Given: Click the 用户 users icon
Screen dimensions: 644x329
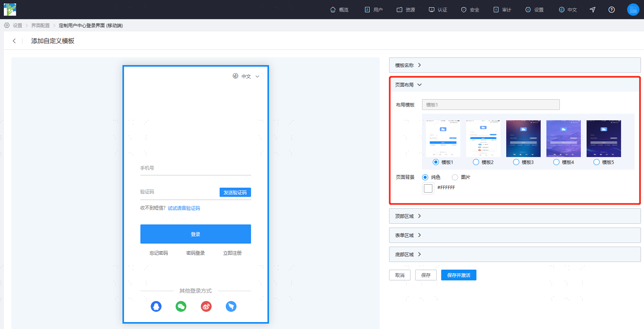Looking at the screenshot, I should click(367, 9).
